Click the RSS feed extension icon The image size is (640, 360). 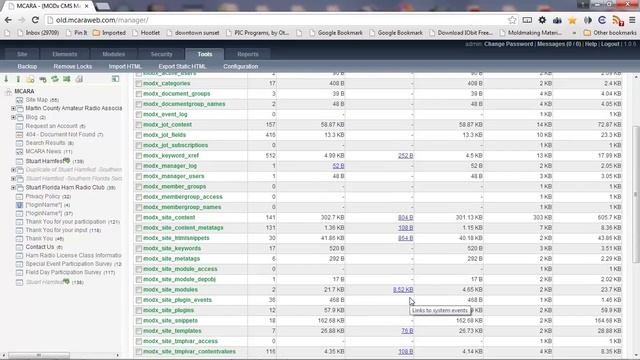pyautogui.click(x=618, y=20)
